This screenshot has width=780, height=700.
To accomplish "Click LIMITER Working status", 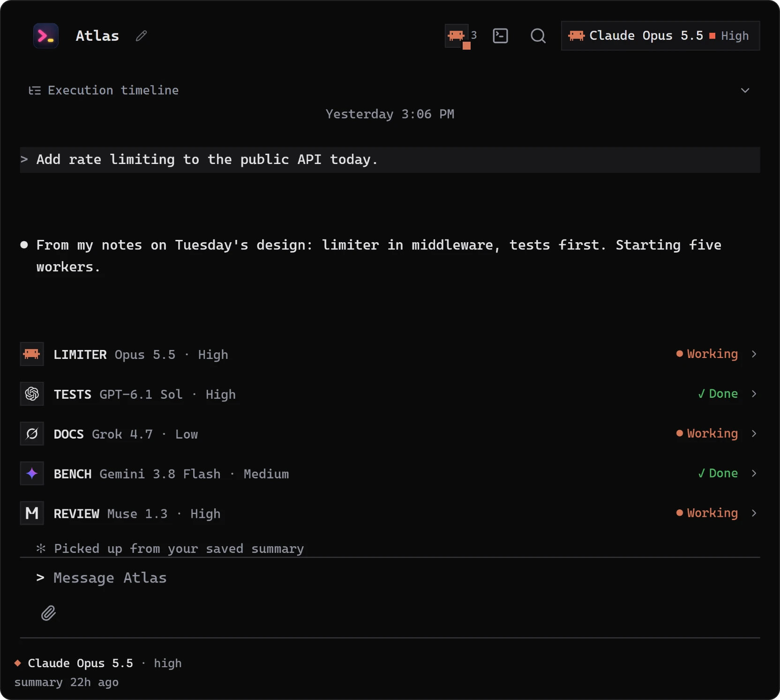I will click(707, 354).
